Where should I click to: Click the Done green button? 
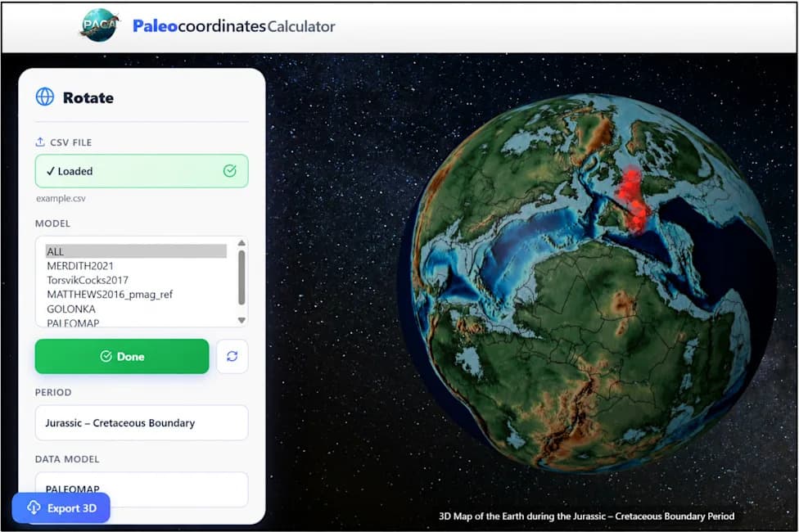pos(122,356)
